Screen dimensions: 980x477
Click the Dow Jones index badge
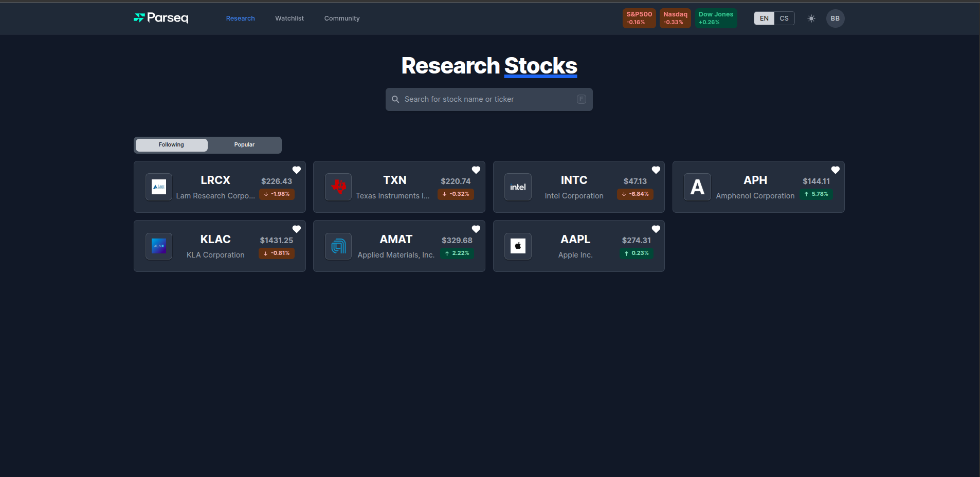click(715, 18)
